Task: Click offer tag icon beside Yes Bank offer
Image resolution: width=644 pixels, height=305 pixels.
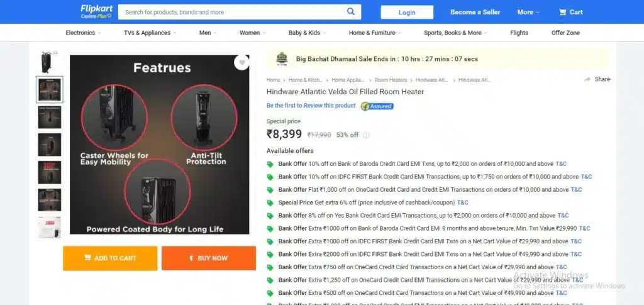Action: tap(270, 216)
